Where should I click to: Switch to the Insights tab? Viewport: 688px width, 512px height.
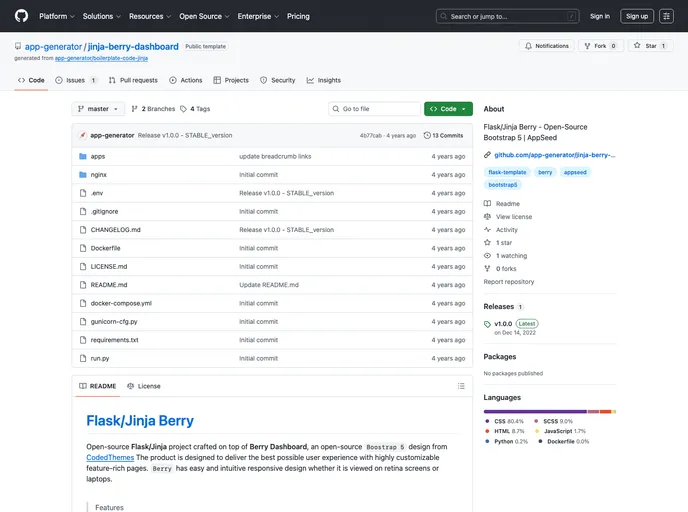pos(324,80)
